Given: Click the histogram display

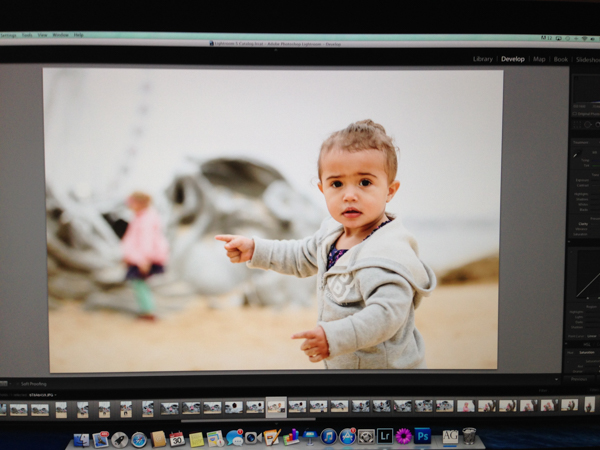Looking at the screenshot, I should 586,89.
